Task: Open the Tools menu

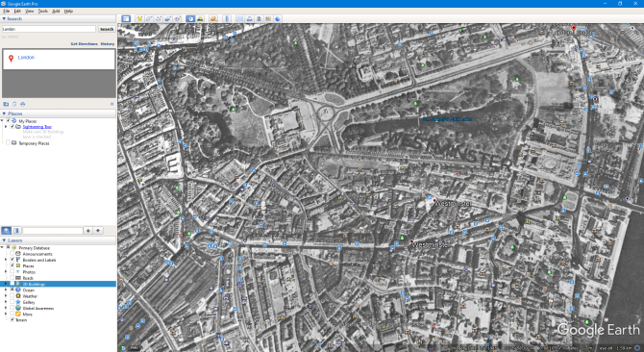Action: (x=42, y=12)
